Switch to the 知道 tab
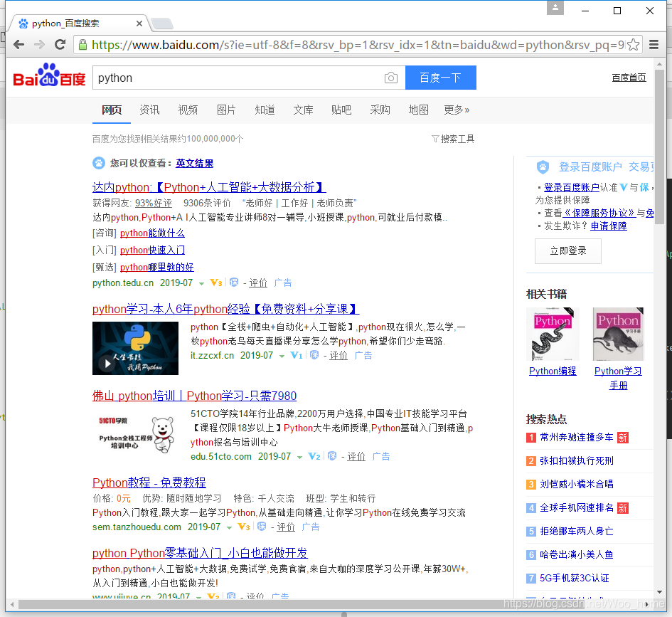This screenshot has height=617, width=672. coord(265,110)
